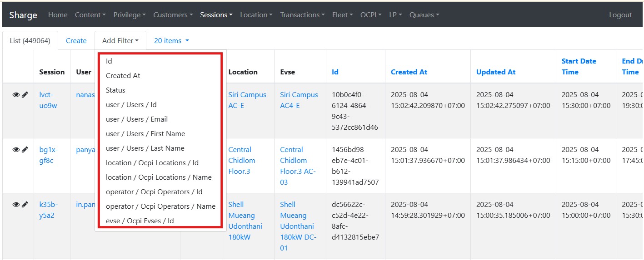Open the List (449064) tab
The width and height of the screenshot is (644, 260).
[30, 41]
